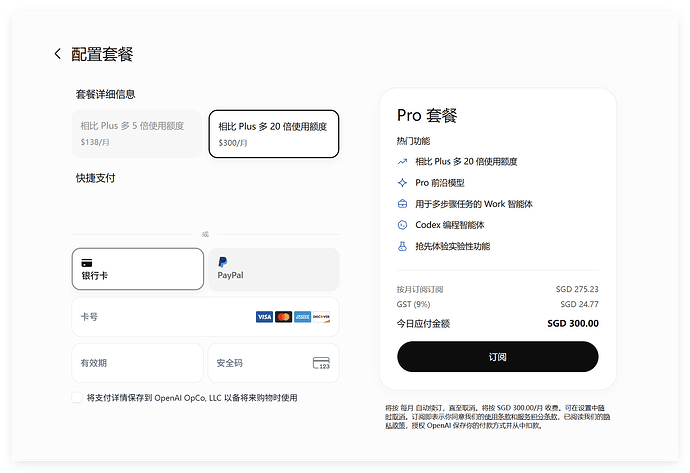
Task: Click the 'GST (9%)' label
Action: (x=413, y=304)
